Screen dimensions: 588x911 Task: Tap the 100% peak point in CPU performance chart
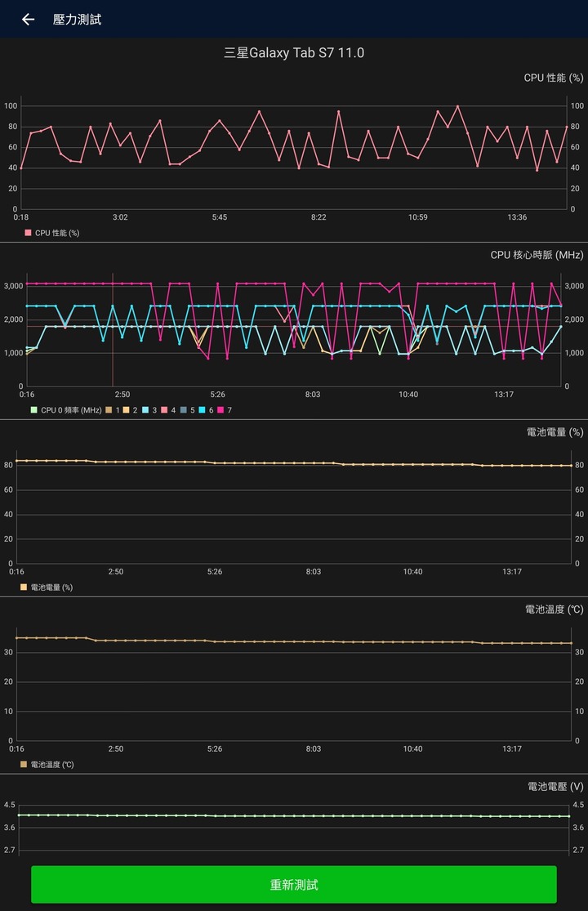click(457, 106)
